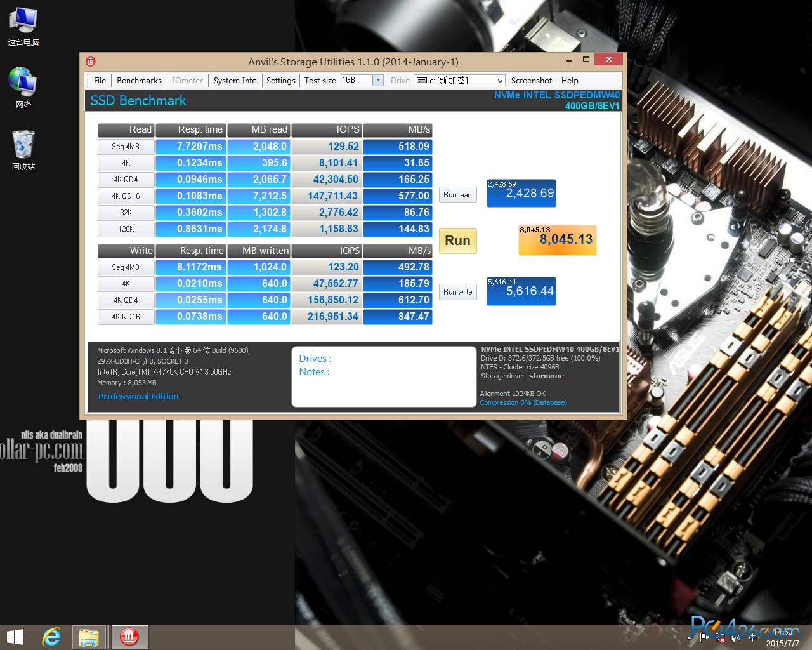Click the Memory 8,053 MB info line

pos(127,383)
